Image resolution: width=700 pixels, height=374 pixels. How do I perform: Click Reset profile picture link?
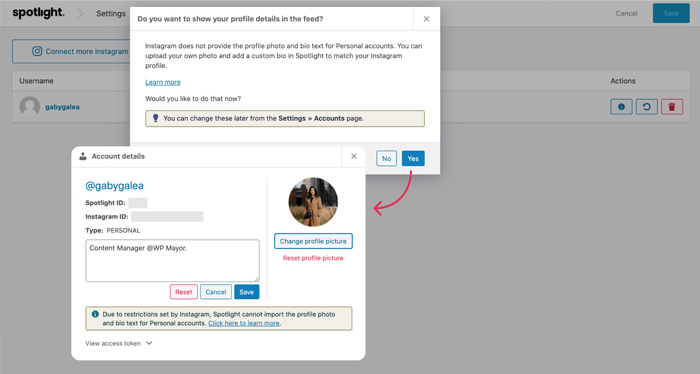(x=313, y=258)
